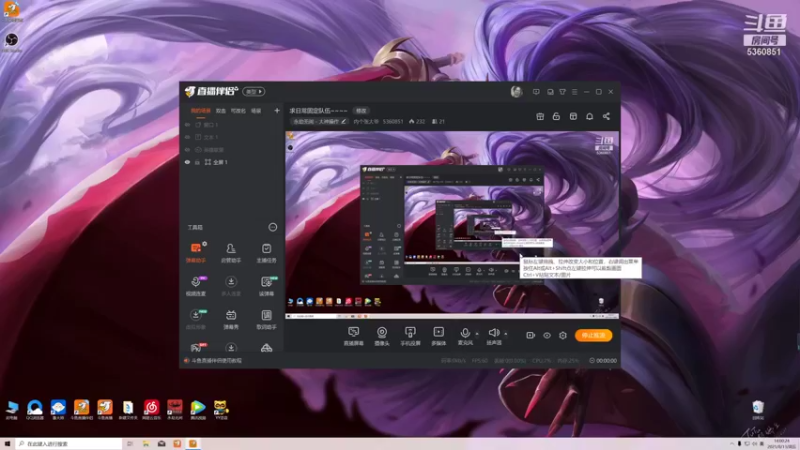Open the 弹幕秀 danmaku show tool
This screenshot has width=800, height=450.
pos(231,319)
